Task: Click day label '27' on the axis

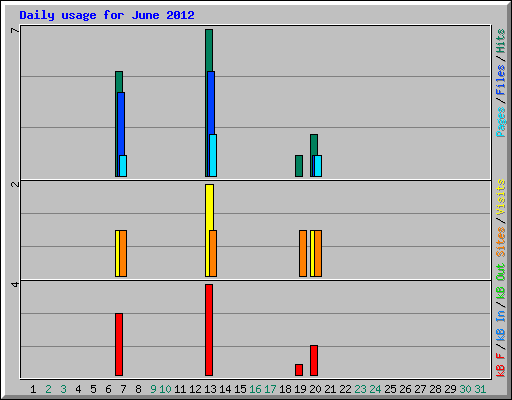Action: pyautogui.click(x=420, y=389)
